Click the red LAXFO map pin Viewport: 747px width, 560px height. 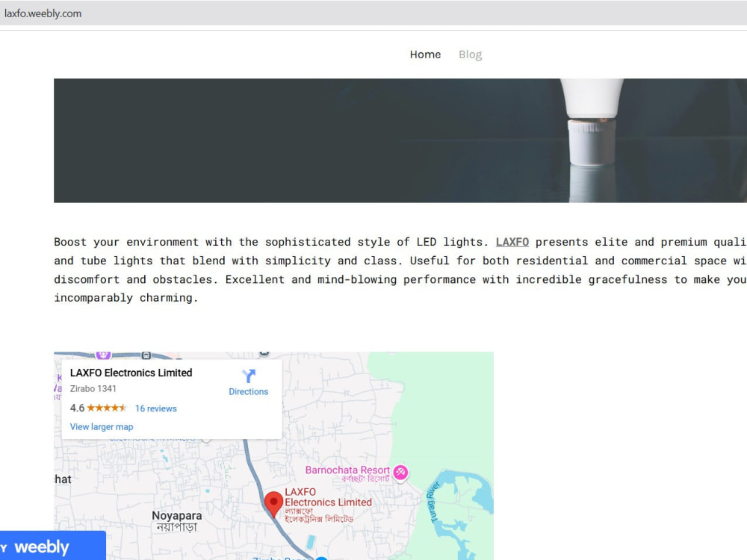pyautogui.click(x=273, y=504)
